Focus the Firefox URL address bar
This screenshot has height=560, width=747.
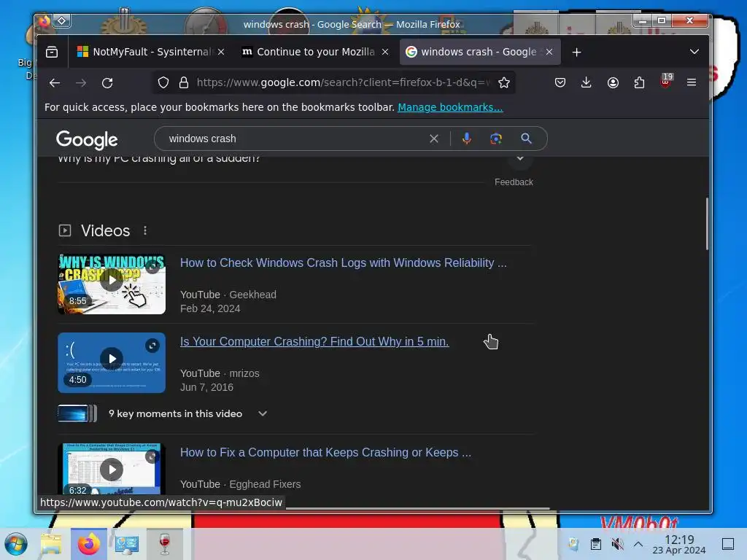(343, 83)
